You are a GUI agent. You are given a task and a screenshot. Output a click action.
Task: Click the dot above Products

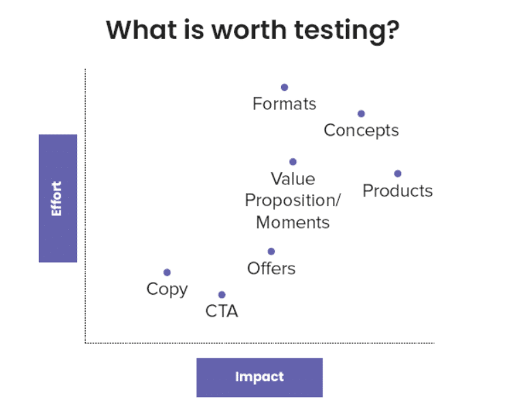click(398, 173)
